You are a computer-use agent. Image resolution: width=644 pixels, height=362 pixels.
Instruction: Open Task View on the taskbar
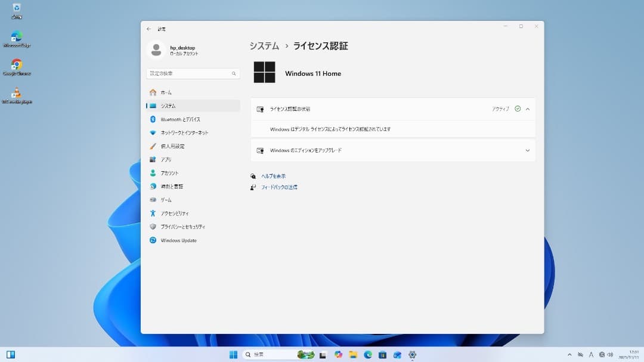click(x=323, y=355)
